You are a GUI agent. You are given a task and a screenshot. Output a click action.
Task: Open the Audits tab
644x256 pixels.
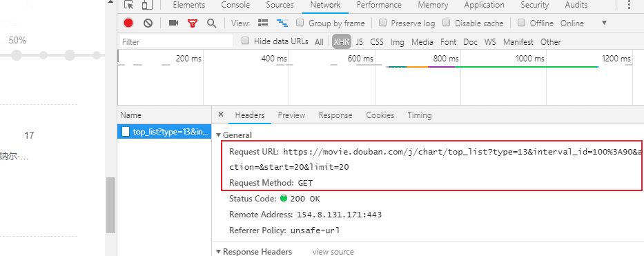(x=576, y=5)
